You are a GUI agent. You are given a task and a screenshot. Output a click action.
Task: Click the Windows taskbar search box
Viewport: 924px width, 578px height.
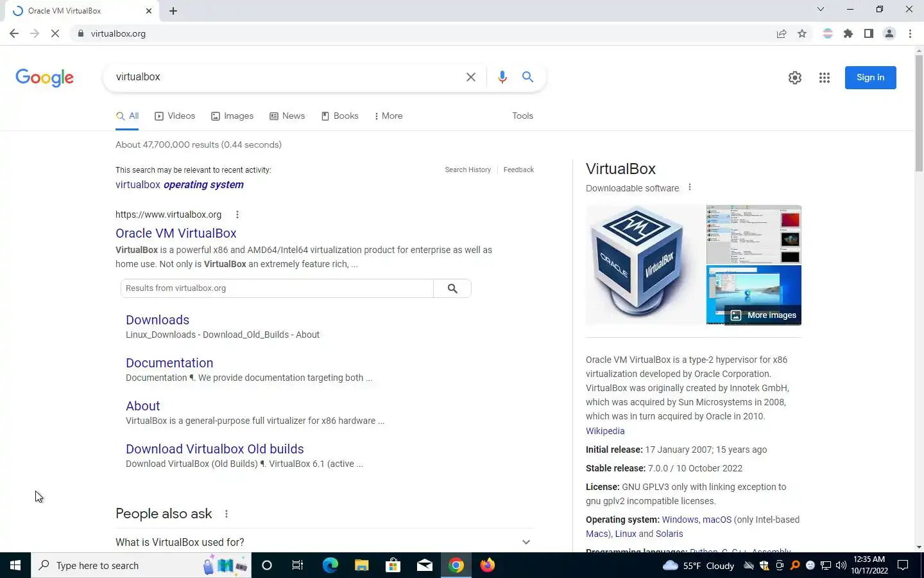pos(141,565)
